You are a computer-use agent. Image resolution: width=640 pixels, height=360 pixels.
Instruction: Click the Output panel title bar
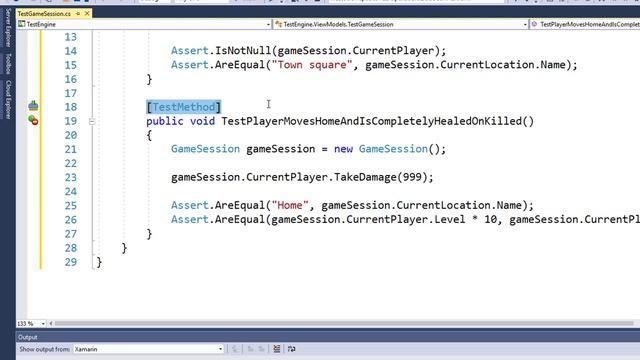coord(328,337)
